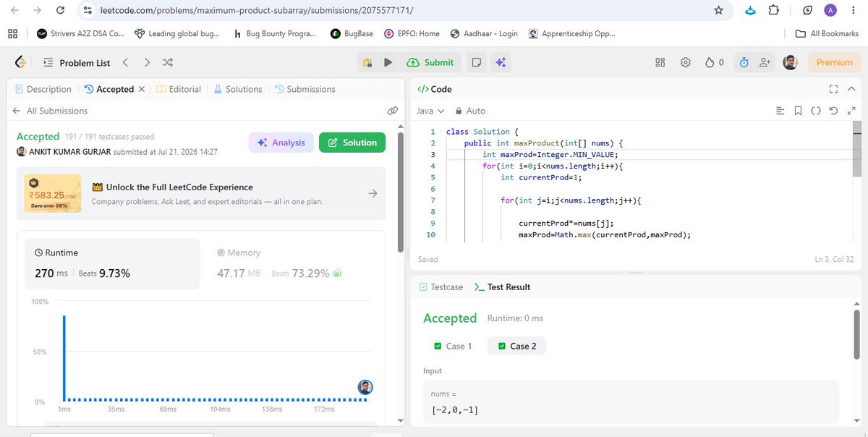Viewport: 868px width, 437px height.
Task: Open LeetCode settings gear
Action: click(686, 63)
